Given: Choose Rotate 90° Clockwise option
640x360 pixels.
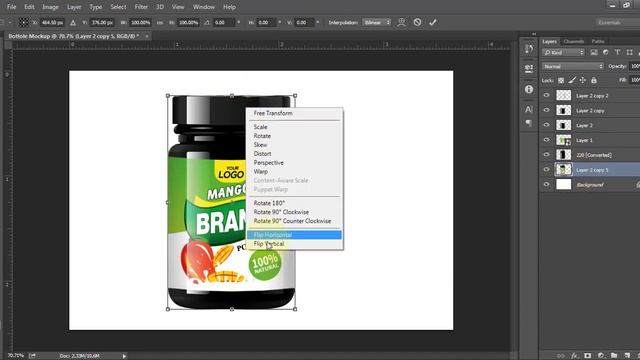Looking at the screenshot, I should click(x=294, y=212).
